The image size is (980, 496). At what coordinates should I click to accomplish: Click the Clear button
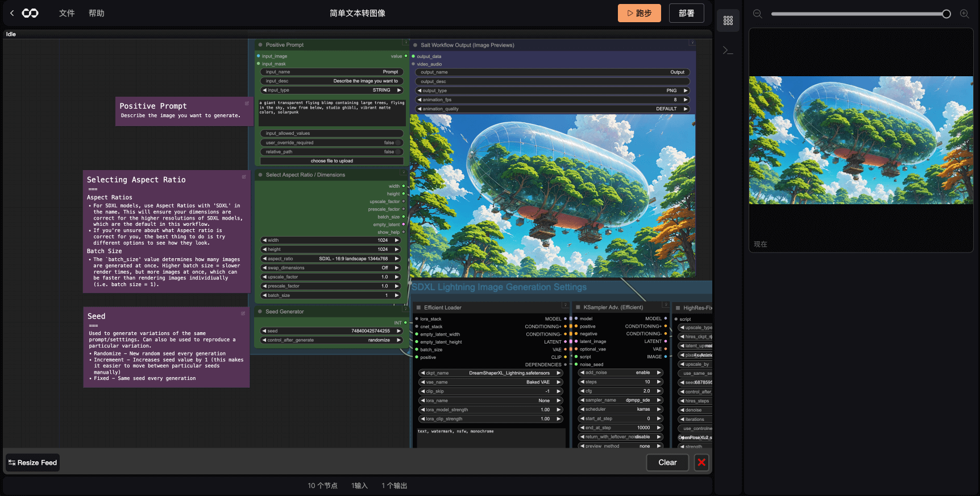(667, 462)
